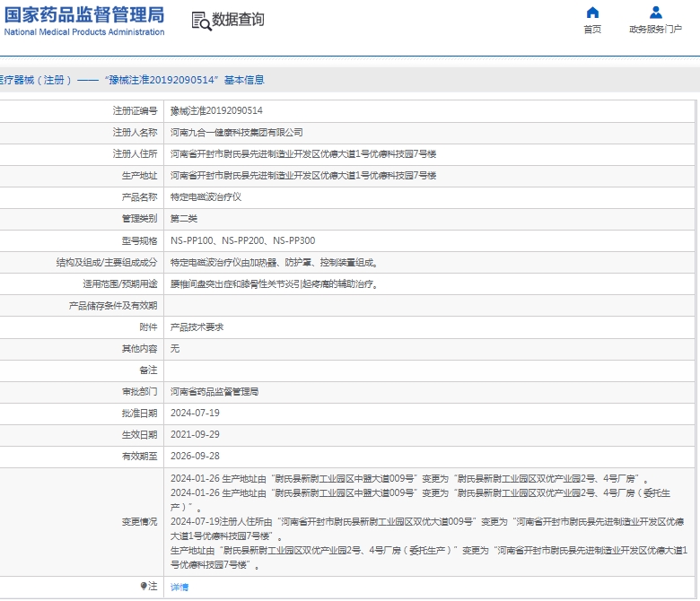
Task: Click the 注册证编号 field label
Action: coord(136,110)
